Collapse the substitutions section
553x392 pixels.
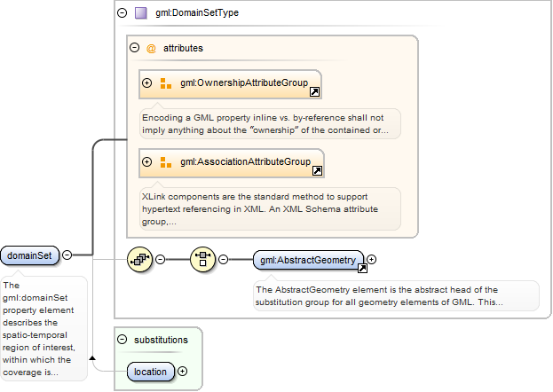coord(122,340)
